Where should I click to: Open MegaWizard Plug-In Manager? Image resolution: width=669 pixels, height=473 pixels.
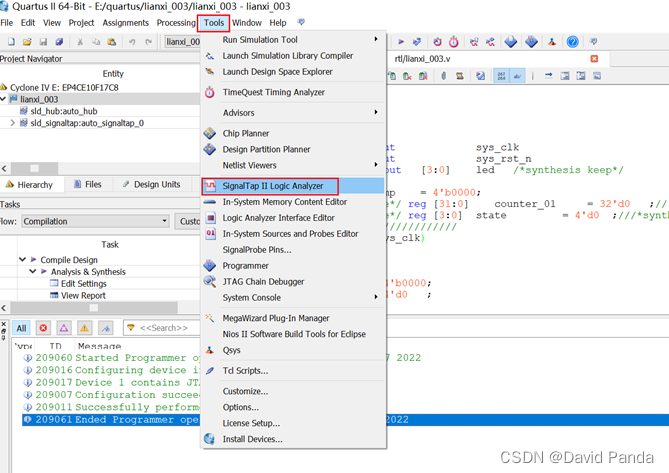(293, 318)
